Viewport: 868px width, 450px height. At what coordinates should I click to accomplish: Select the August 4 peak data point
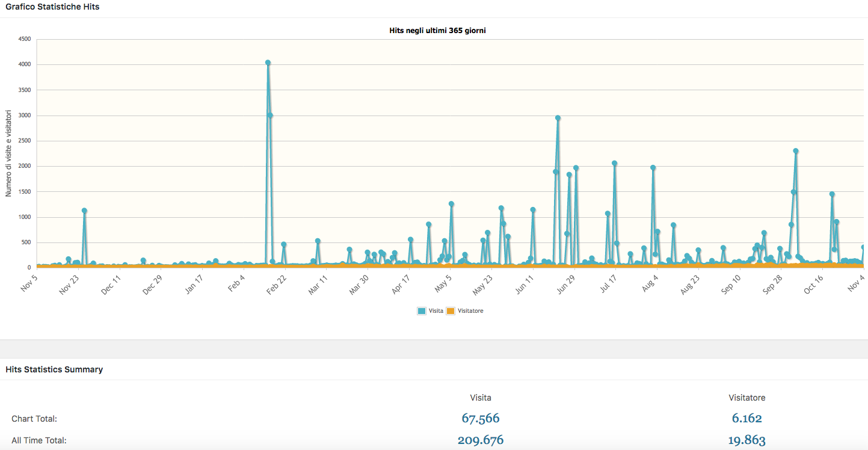[653, 168]
